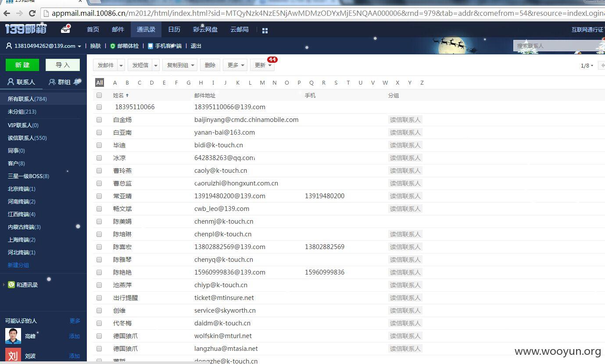Open the 首页 tab
The height and width of the screenshot is (364, 605).
93,29
